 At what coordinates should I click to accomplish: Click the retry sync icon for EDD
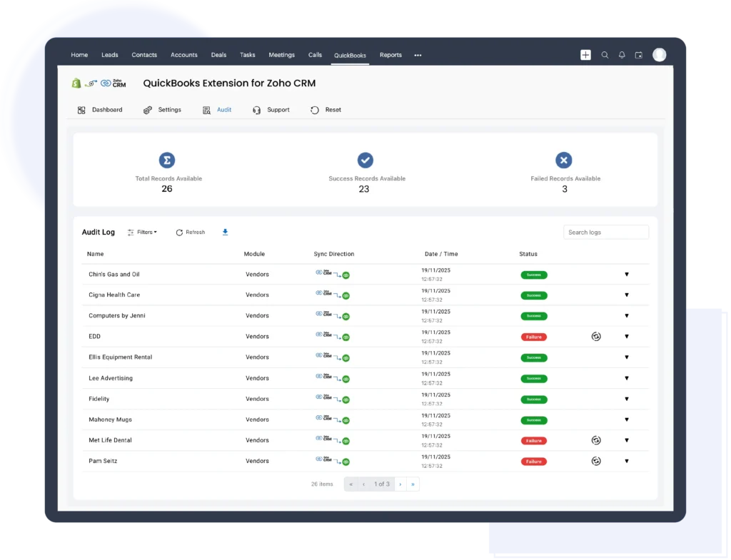point(597,336)
